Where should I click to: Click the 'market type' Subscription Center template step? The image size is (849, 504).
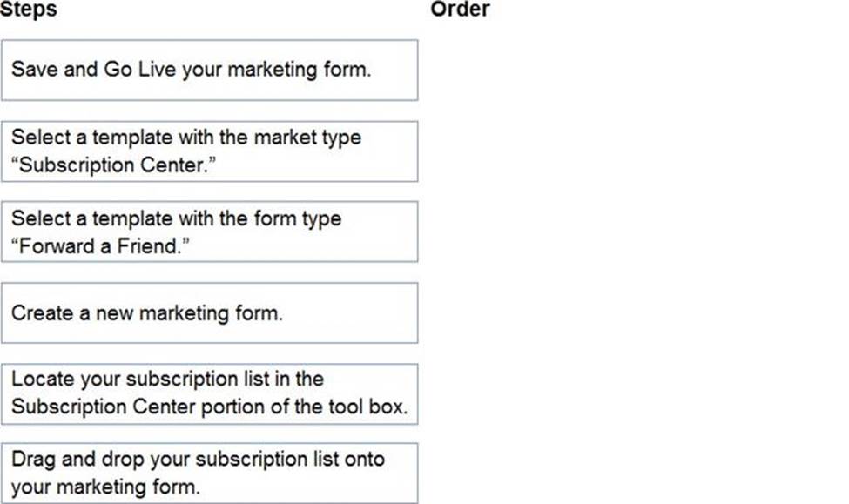pyautogui.click(x=209, y=151)
